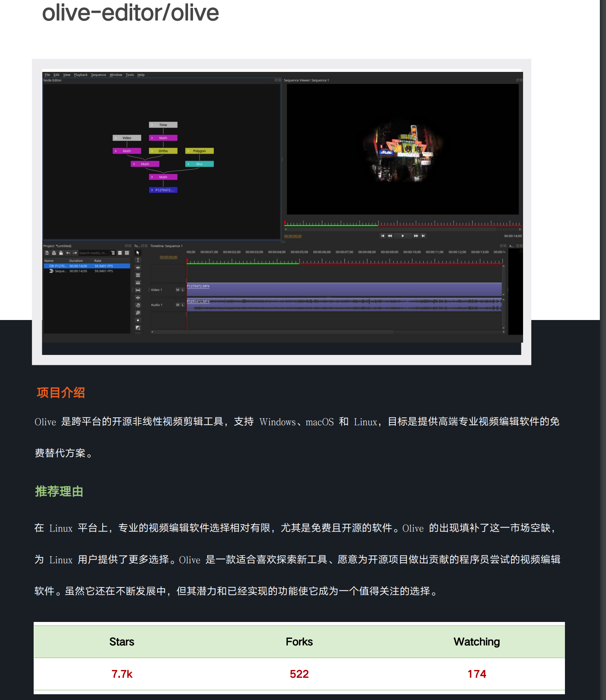
Task: Open the Help menu
Action: (141, 75)
